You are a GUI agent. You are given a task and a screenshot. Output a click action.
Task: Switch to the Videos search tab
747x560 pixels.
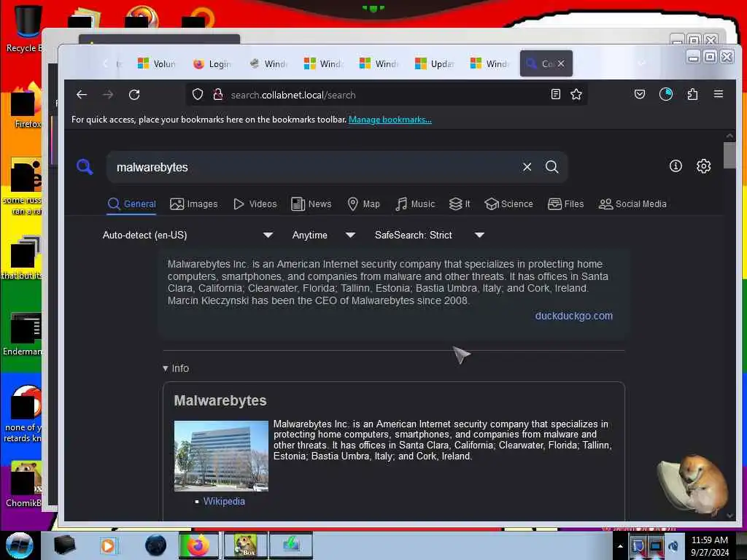255,204
